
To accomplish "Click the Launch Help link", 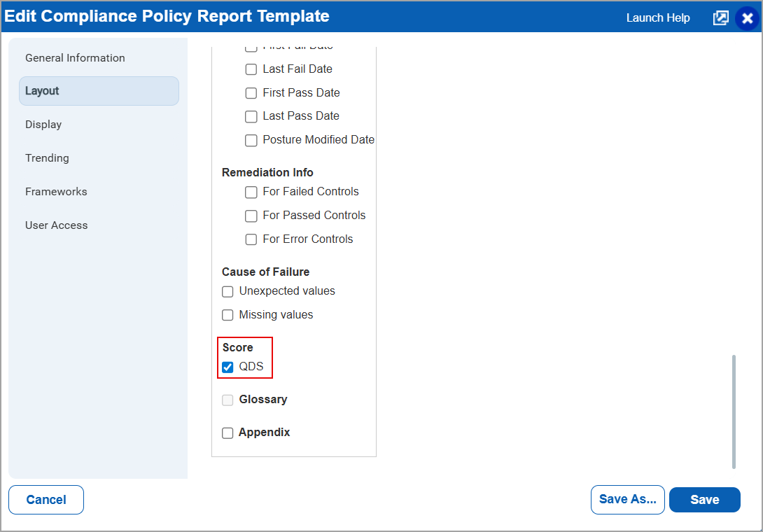I will (657, 17).
